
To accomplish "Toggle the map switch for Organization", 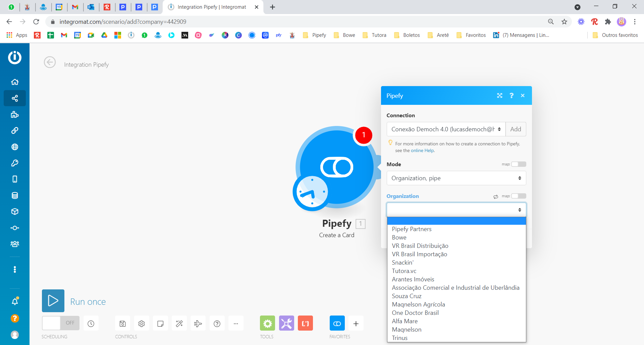I will click(x=519, y=196).
